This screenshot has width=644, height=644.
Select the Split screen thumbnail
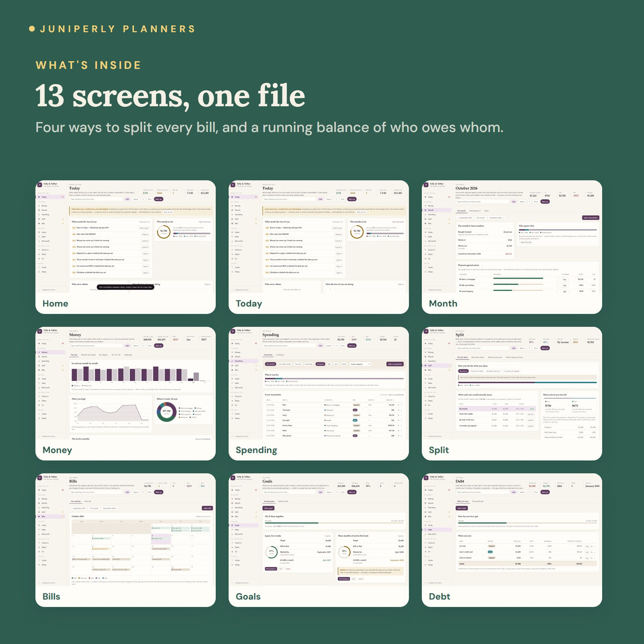[512, 393]
